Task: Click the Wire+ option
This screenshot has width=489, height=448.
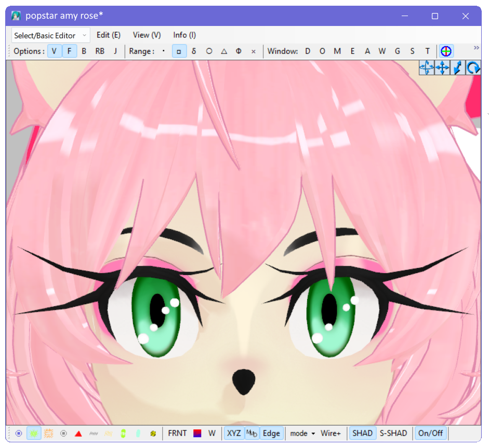Action: click(x=331, y=433)
